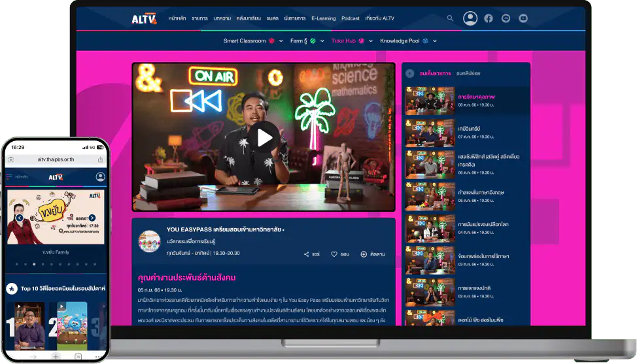Play the main ON AIR video
This screenshot has height=364, width=637.
click(264, 138)
